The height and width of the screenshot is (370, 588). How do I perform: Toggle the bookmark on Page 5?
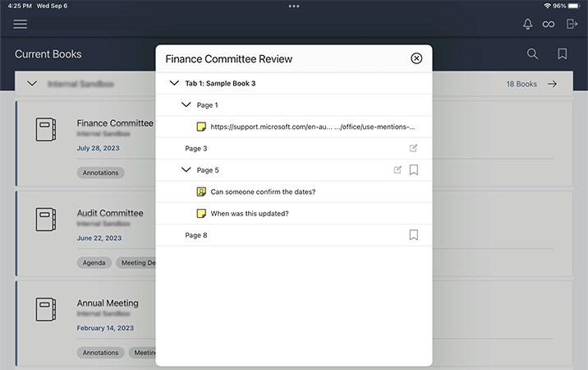click(414, 170)
